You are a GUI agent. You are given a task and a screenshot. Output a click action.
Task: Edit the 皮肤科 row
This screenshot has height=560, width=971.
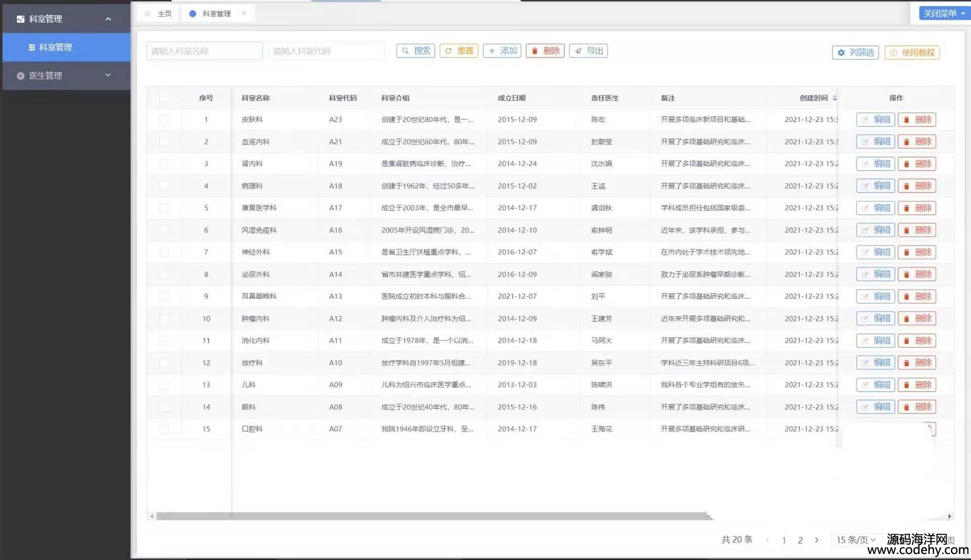876,120
